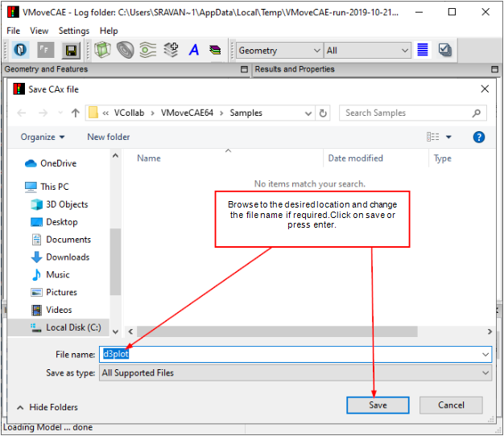This screenshot has height=436, width=504.
Task: Click the green cube geometry icon
Action: pos(102,50)
